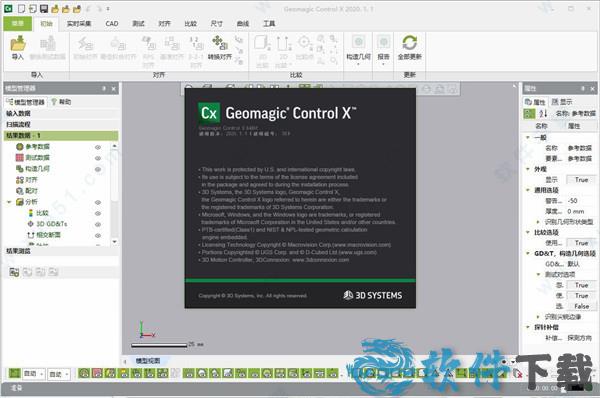
Task: Click the Geomagic Control X splash screen
Action: coord(300,198)
